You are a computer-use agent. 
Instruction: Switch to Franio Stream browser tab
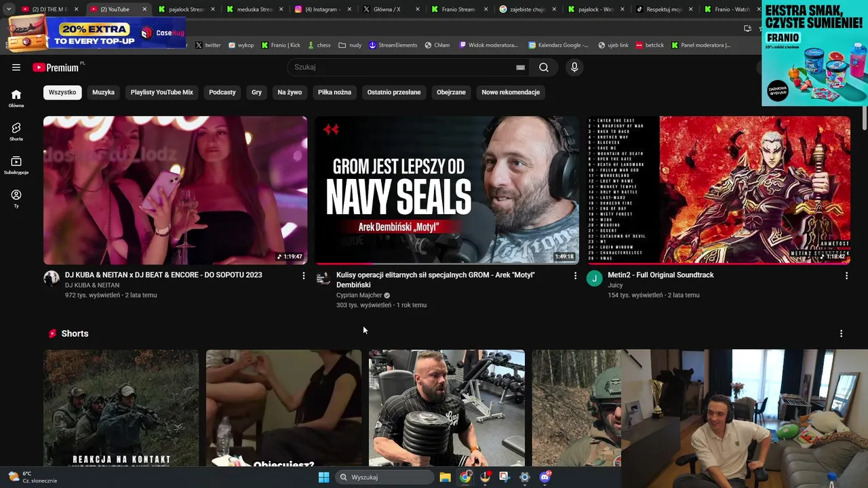[x=459, y=9]
